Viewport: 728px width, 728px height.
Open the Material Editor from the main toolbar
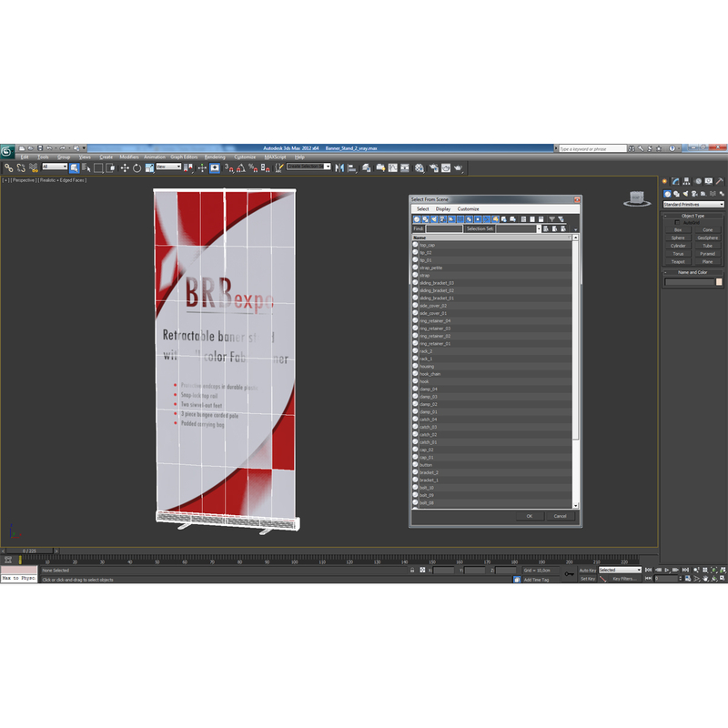coord(418,168)
